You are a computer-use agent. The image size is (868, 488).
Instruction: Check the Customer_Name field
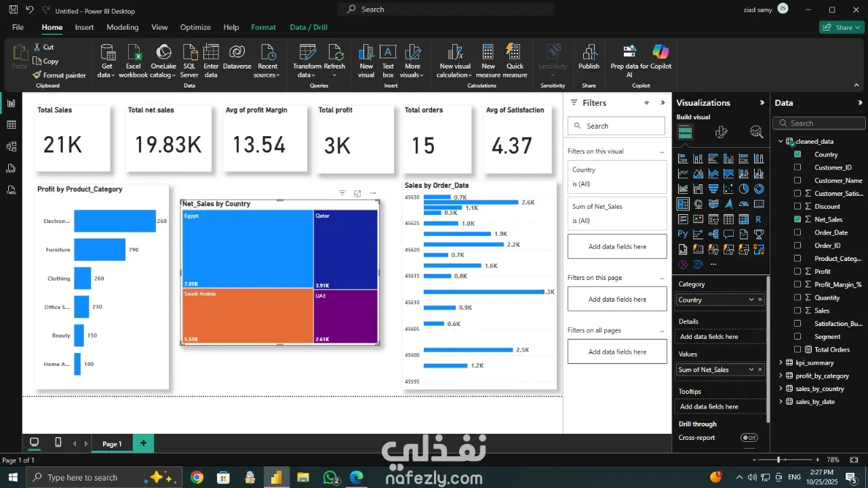[797, 180]
